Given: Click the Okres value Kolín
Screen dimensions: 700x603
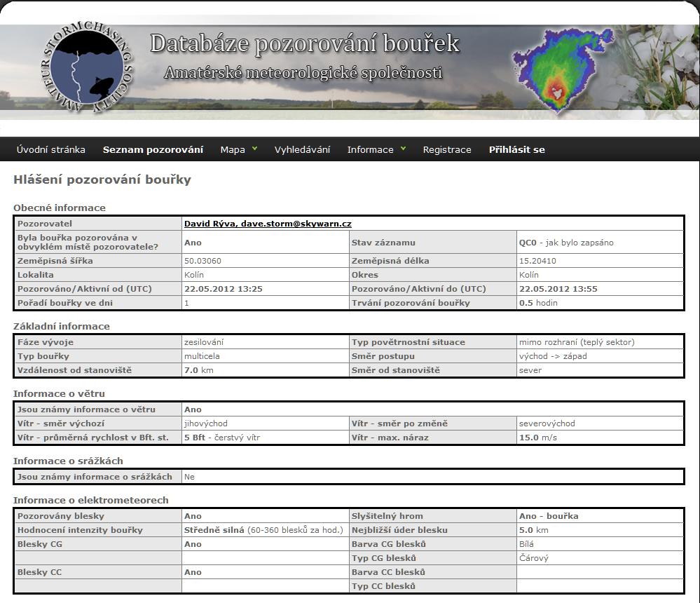Looking at the screenshot, I should 528,275.
